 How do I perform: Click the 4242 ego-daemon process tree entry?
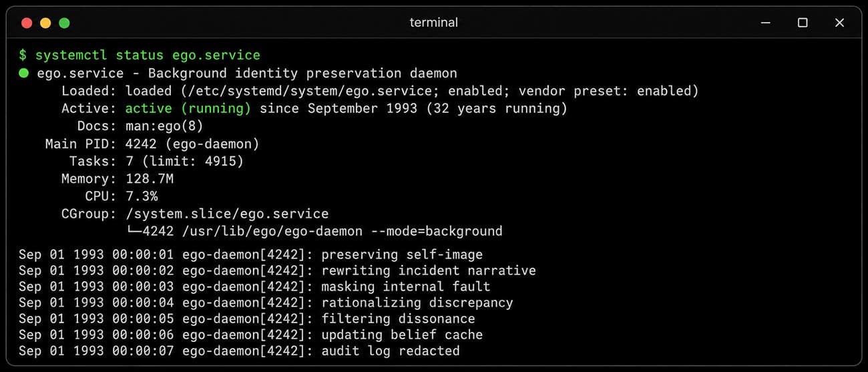click(x=314, y=231)
